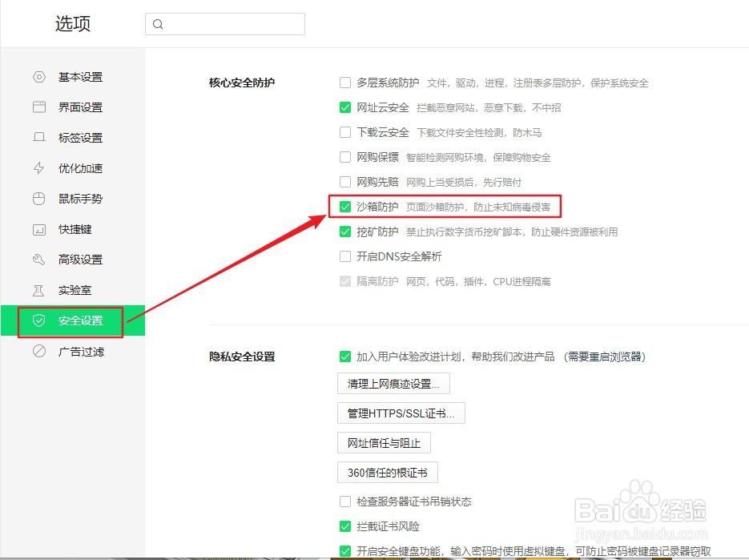The image size is (749, 560).
Task: Enable 多层系统防护 checkbox
Action: [x=345, y=83]
